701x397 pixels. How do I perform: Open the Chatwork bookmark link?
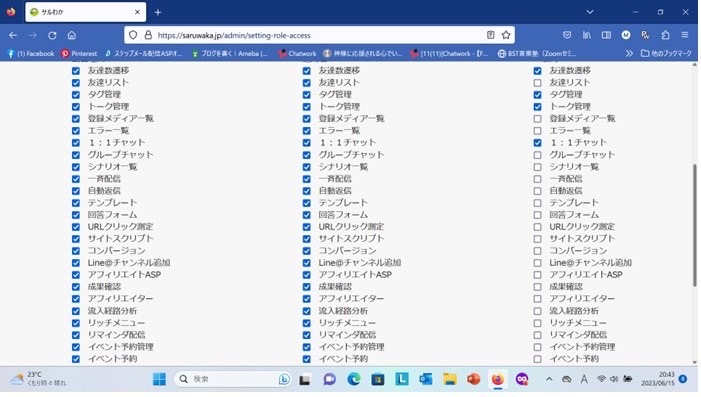pos(297,54)
